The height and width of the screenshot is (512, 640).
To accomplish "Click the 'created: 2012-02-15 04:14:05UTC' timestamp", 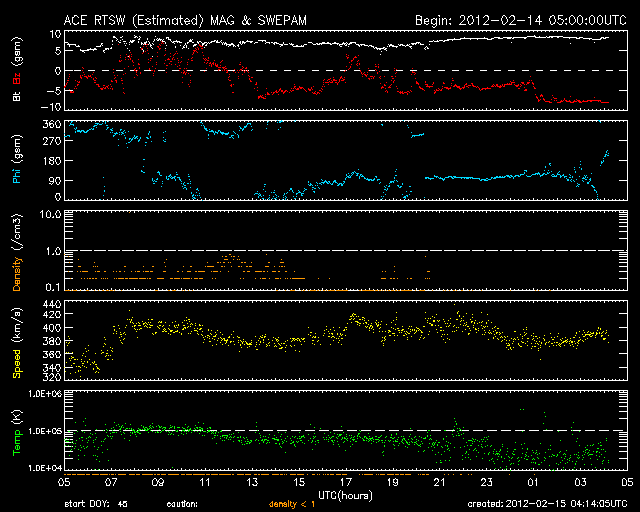I will point(547,504).
